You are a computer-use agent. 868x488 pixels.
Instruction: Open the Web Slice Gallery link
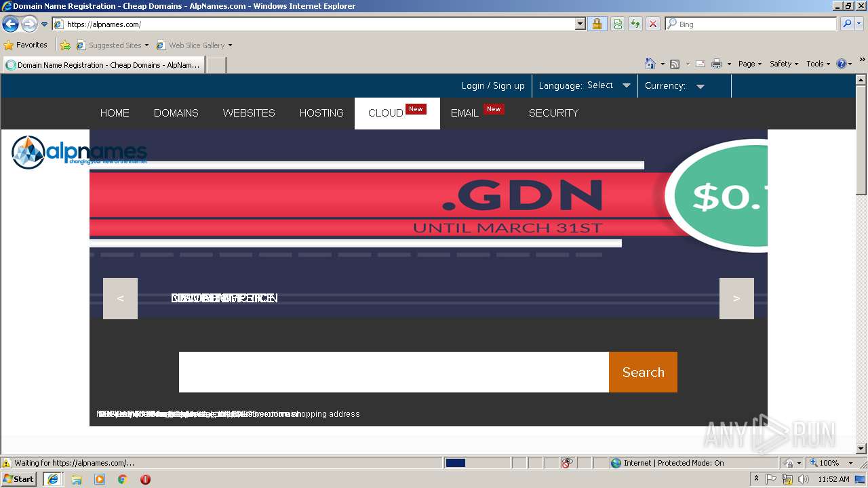[194, 45]
